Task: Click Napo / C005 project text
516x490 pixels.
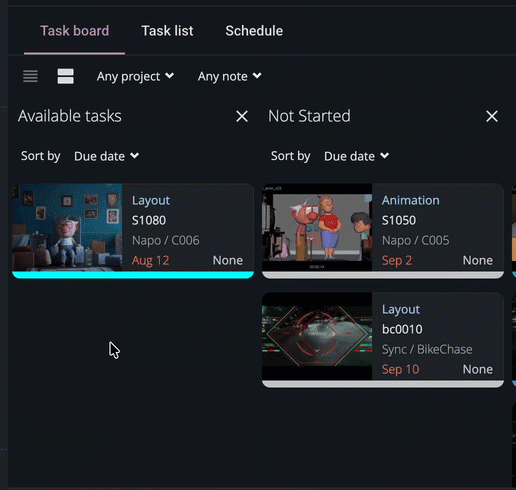Action: [415, 240]
